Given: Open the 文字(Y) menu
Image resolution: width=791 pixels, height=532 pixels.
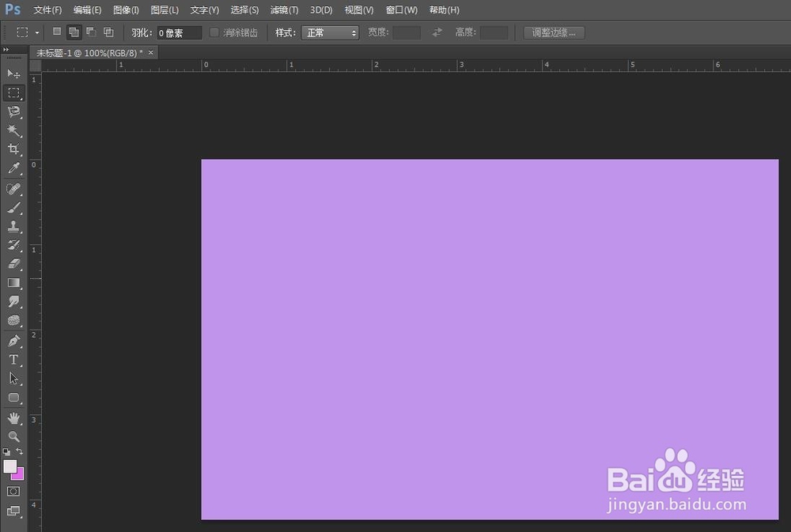Looking at the screenshot, I should coord(204,10).
